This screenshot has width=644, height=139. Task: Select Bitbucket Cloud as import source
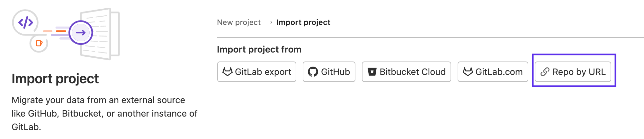(412, 72)
